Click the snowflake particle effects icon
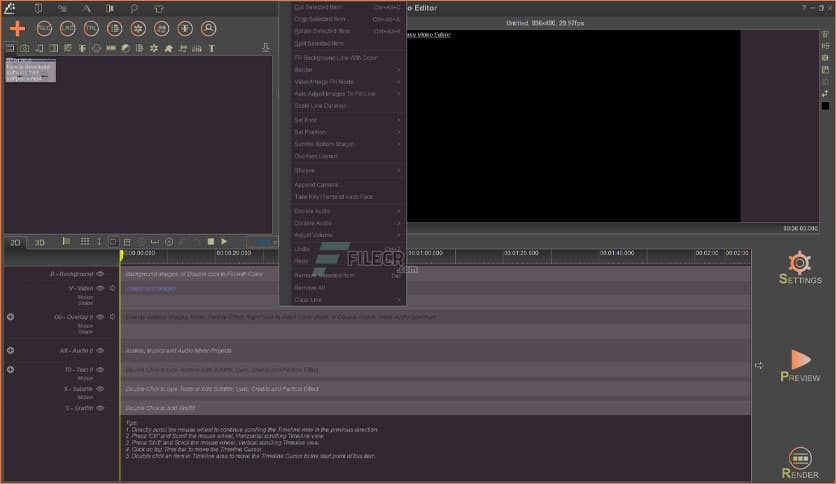The width and height of the screenshot is (836, 484). click(154, 48)
